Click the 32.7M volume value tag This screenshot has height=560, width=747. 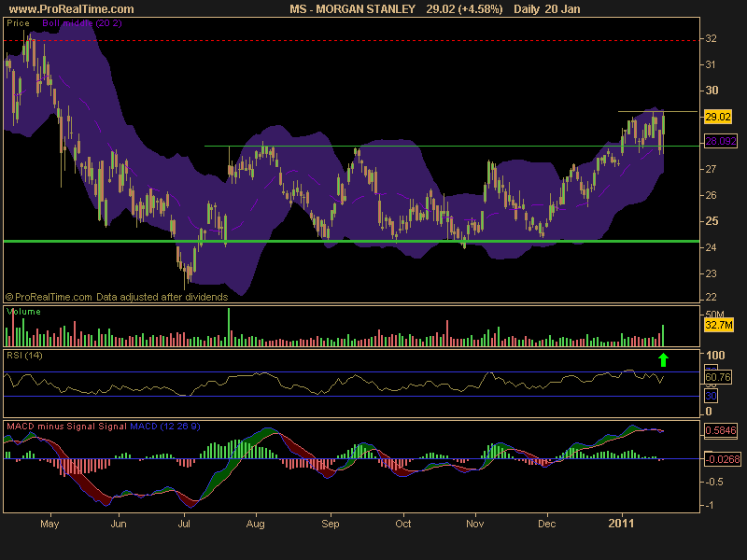point(719,325)
